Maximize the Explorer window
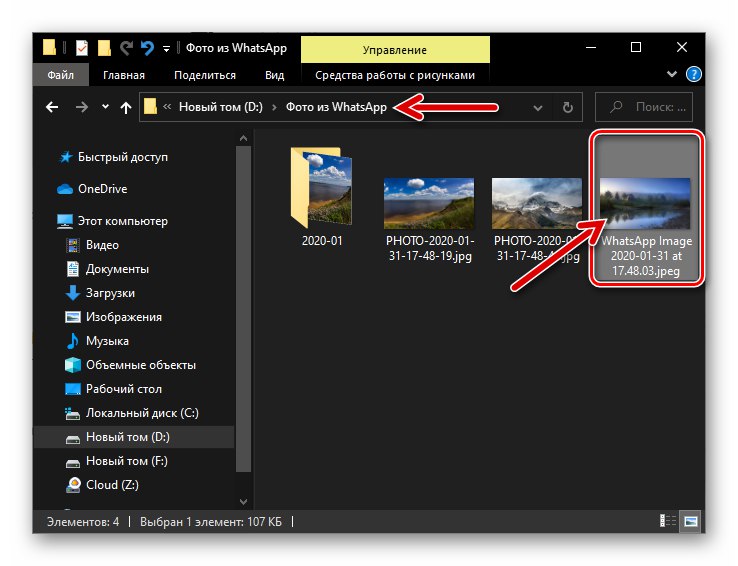The width and height of the screenshot is (738, 566). [x=636, y=48]
